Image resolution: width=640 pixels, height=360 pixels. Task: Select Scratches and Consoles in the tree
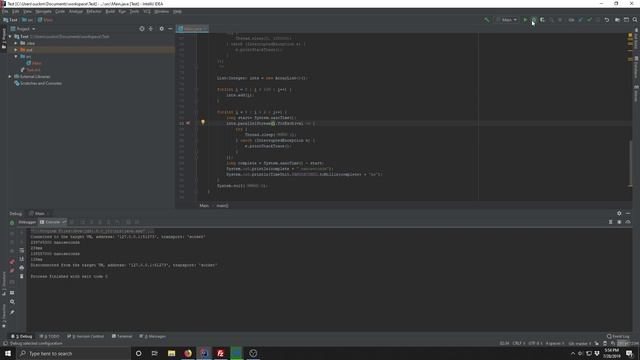point(38,83)
